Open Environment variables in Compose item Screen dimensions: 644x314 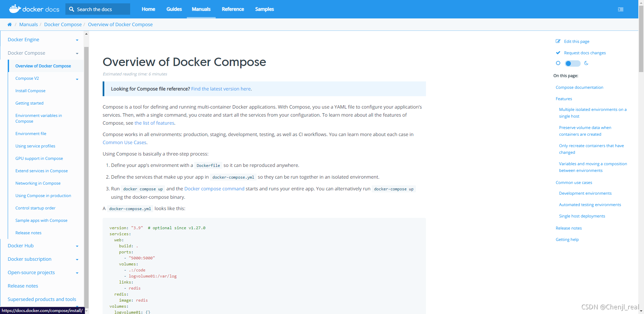pos(39,118)
